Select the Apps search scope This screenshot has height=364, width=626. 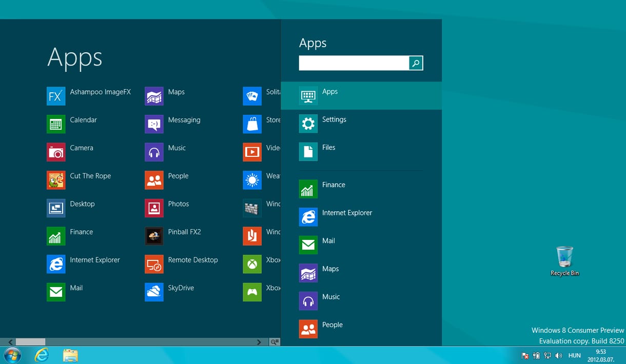coord(361,95)
